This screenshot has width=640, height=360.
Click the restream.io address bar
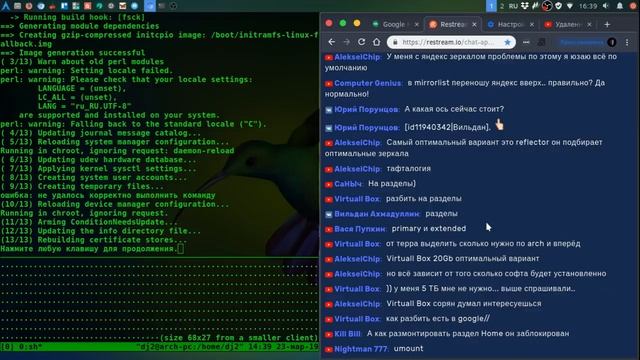(x=451, y=42)
